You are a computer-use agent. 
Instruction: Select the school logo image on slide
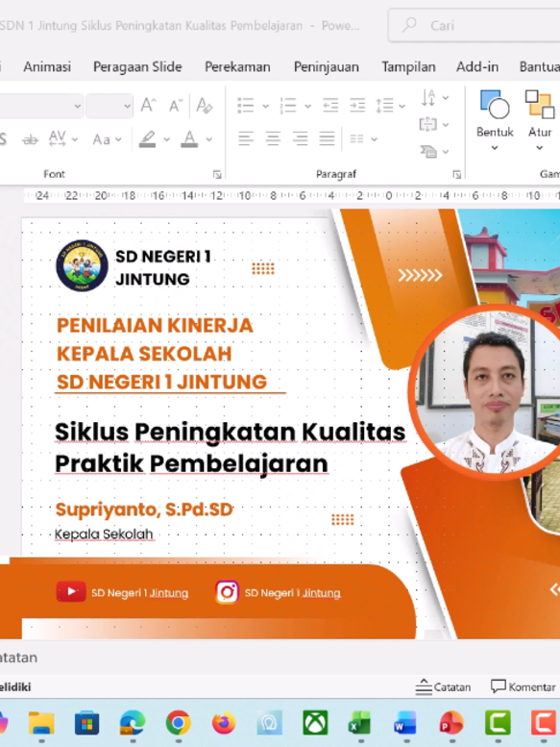pyautogui.click(x=82, y=265)
